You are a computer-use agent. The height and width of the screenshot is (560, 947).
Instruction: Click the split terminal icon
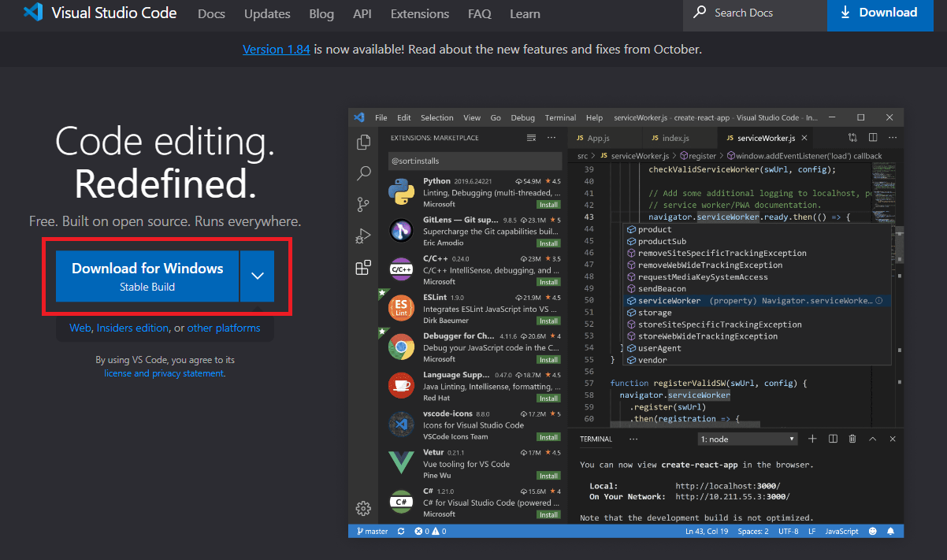(x=833, y=439)
